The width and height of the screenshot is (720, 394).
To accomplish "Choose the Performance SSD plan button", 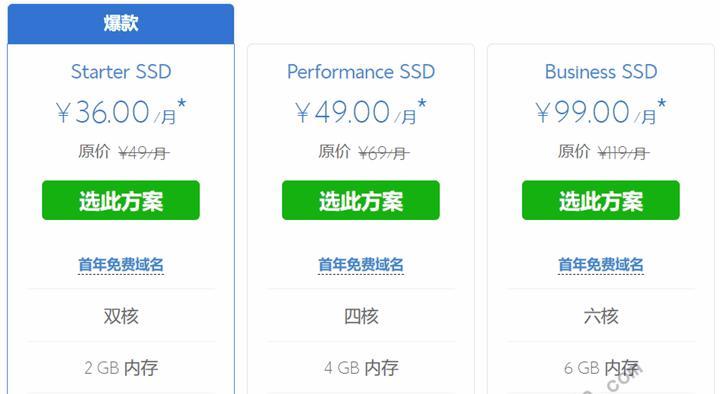I will [x=361, y=200].
